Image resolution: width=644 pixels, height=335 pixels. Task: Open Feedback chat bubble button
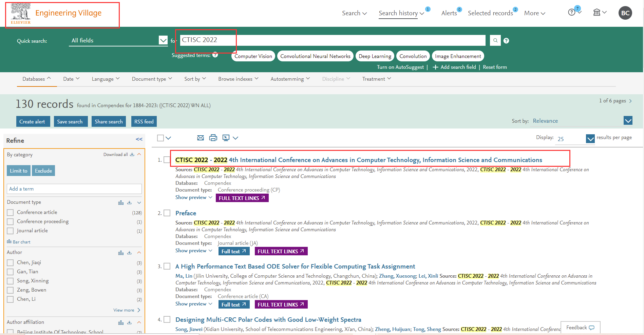pos(580,328)
